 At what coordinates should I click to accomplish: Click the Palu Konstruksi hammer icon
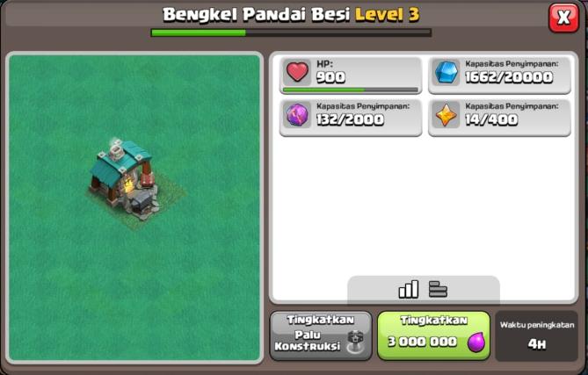(x=355, y=342)
